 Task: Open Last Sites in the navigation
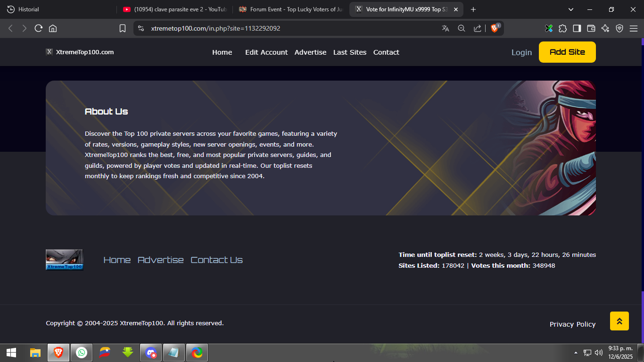(350, 52)
